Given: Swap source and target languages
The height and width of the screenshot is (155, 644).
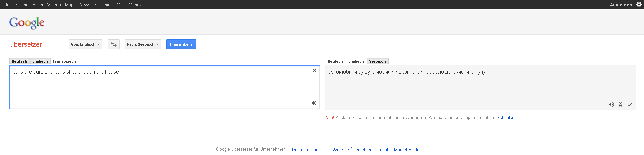Looking at the screenshot, I should (x=114, y=44).
